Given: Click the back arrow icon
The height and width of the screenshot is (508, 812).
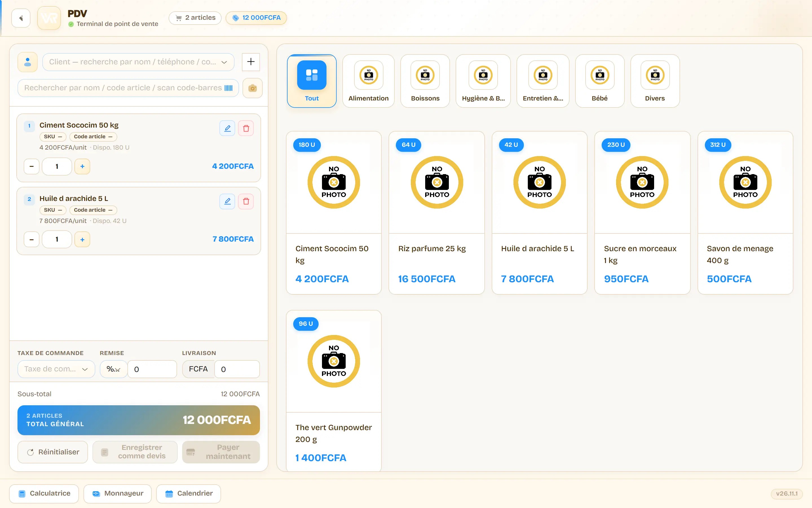Looking at the screenshot, I should (x=21, y=18).
